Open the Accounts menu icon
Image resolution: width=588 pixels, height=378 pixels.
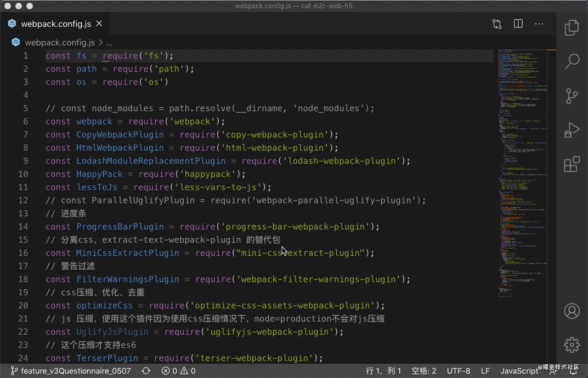[x=572, y=311]
